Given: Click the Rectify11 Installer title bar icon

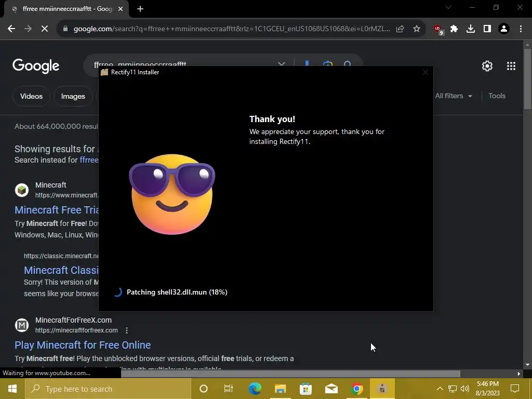Looking at the screenshot, I should 104,72.
